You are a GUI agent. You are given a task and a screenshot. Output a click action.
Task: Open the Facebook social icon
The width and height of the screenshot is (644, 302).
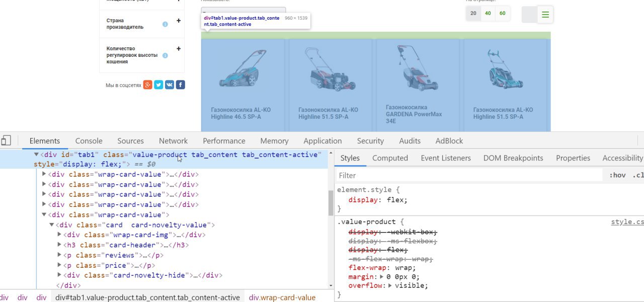pos(180,85)
